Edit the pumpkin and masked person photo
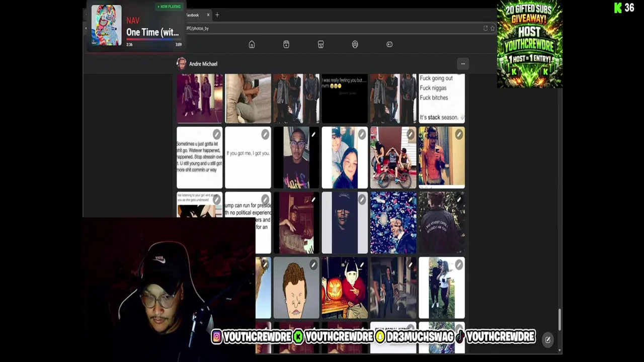The height and width of the screenshot is (362, 644). [362, 264]
